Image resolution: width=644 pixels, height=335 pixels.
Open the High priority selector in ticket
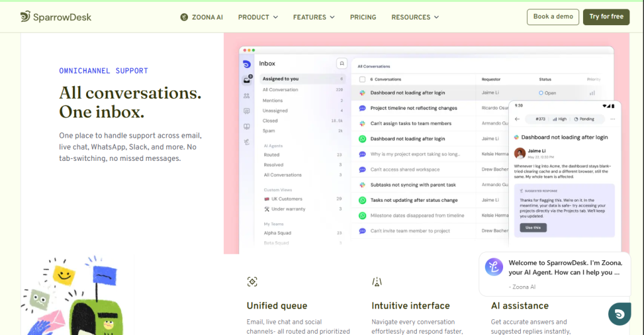(x=559, y=119)
